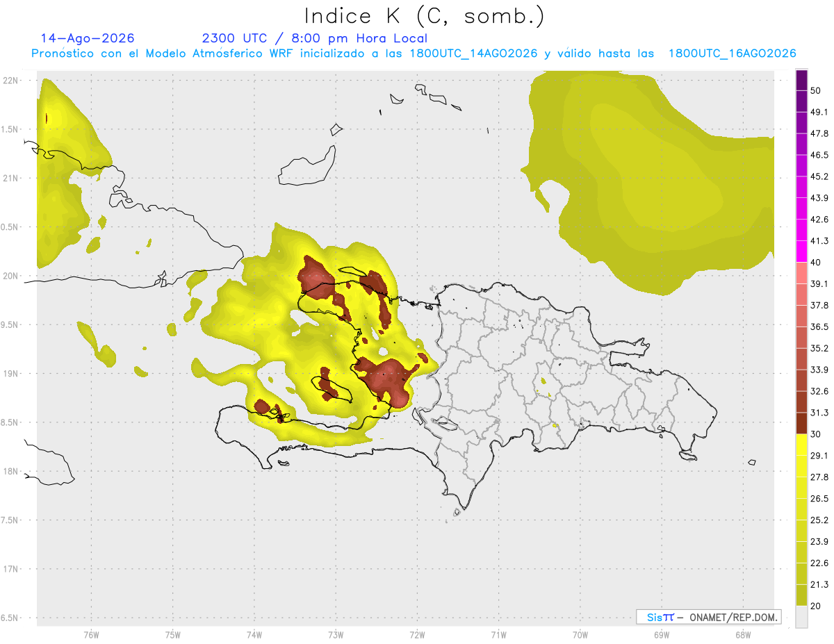Viewport: 834px width, 644px height.
Task: Click the legend value '39.1'
Action: (x=819, y=283)
